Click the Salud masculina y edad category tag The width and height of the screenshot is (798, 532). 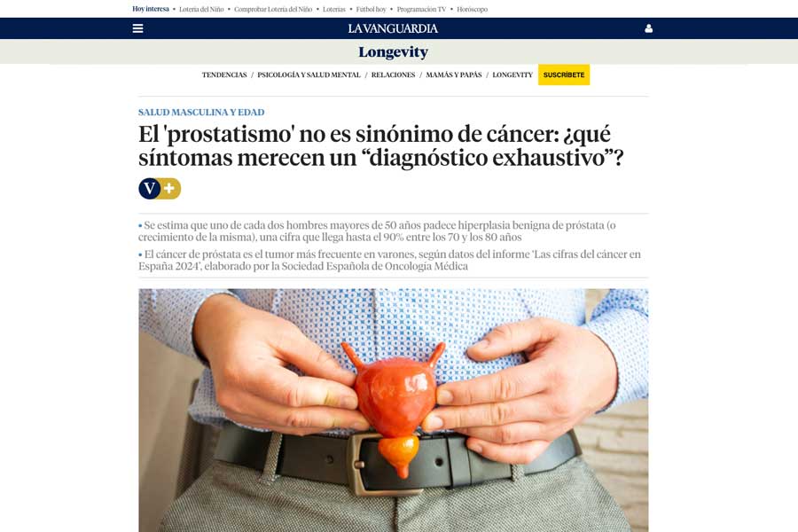click(x=201, y=112)
